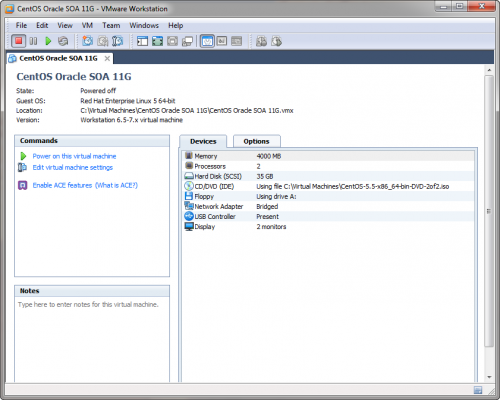Click 'Workstation 6.5-7.x virtual machine' text
This screenshot has width=500, height=400.
point(131,120)
